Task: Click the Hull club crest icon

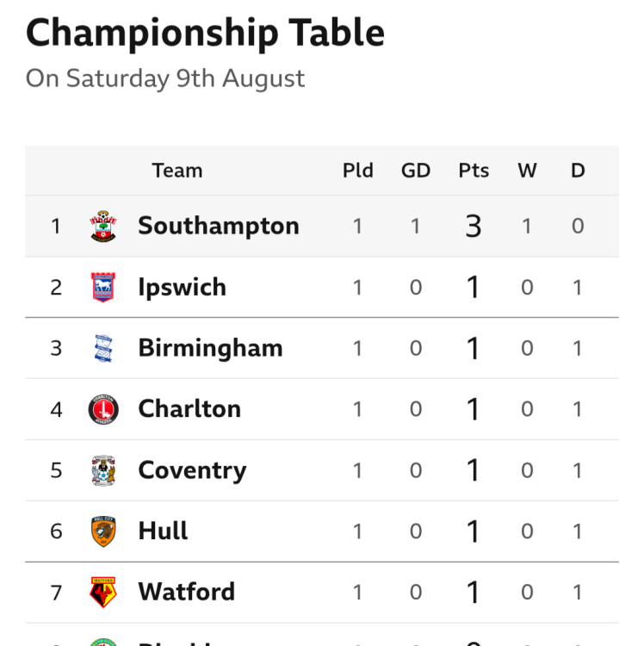Action: (103, 531)
